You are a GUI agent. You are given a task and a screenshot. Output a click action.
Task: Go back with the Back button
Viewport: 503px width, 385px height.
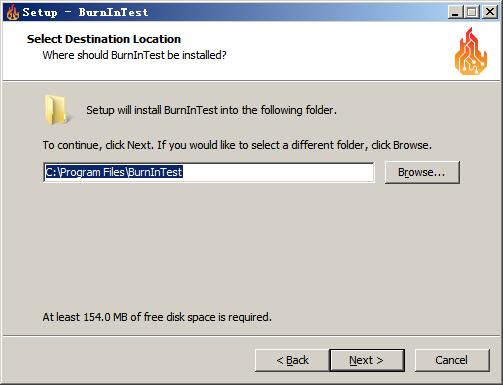292,360
